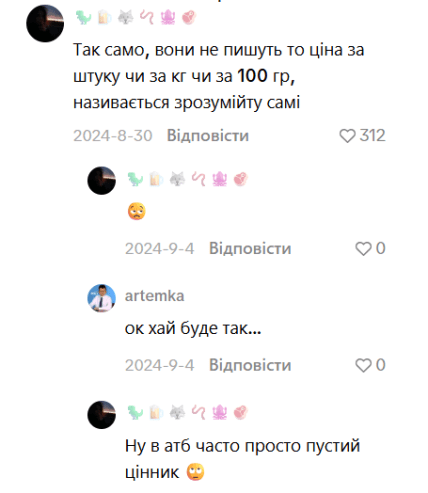428x493 pixels.
Task: Like the worried-face emoji reply
Action: (363, 249)
